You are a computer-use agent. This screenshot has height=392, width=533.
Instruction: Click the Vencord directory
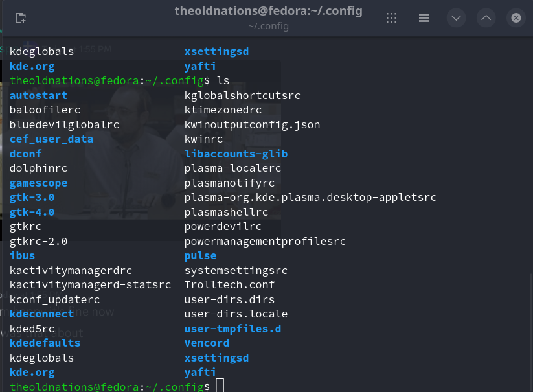[x=207, y=343]
